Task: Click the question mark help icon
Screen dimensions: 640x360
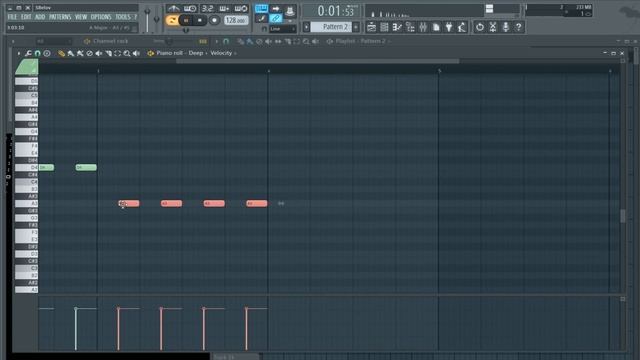Action: point(518,27)
